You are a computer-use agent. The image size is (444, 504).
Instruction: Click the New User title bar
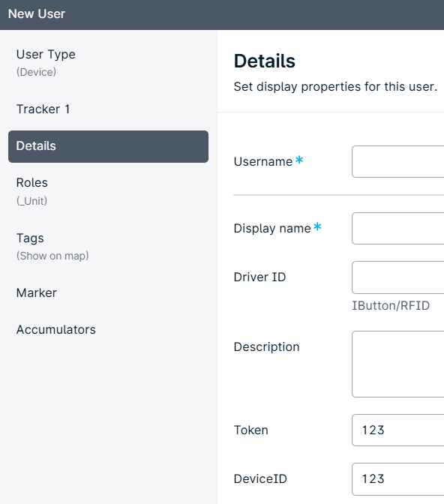click(x=222, y=15)
